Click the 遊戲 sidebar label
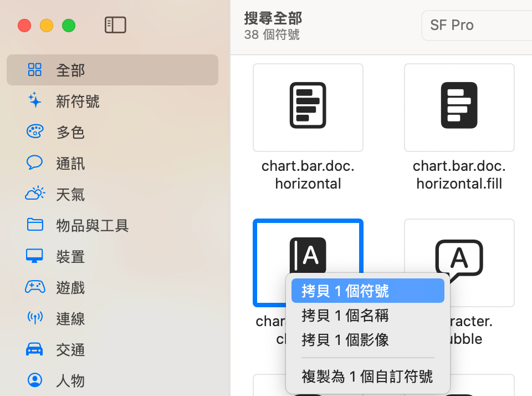The width and height of the screenshot is (532, 396). 70,288
